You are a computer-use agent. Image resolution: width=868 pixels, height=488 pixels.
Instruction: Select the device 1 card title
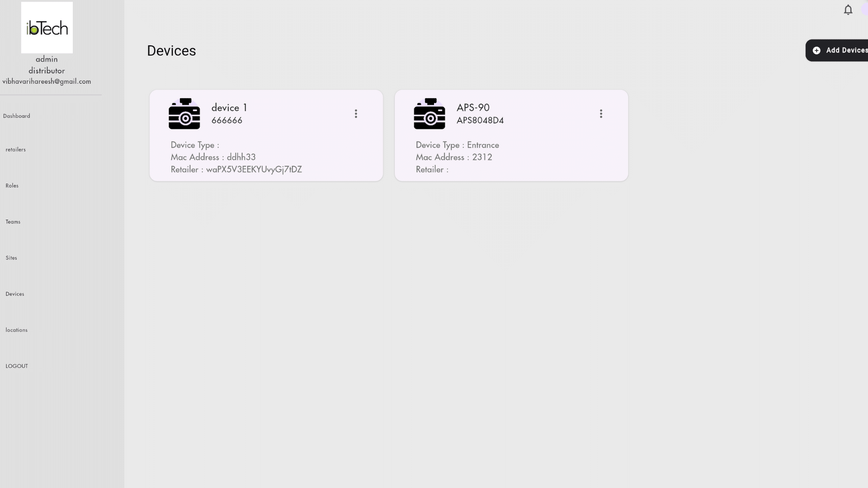(x=230, y=108)
